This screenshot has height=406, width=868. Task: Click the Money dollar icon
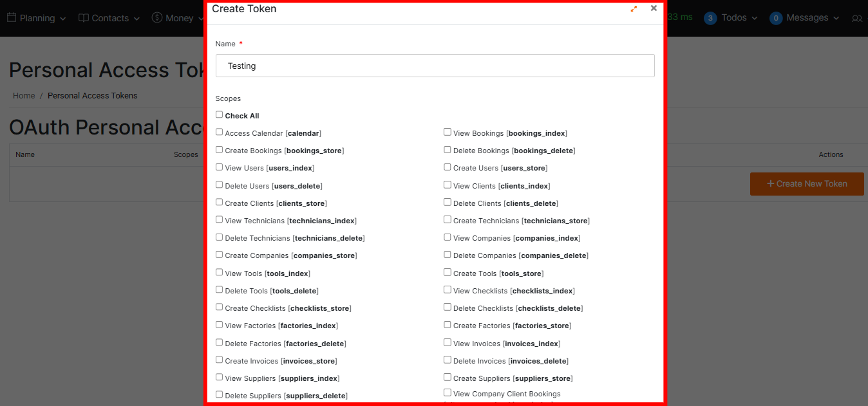[157, 18]
